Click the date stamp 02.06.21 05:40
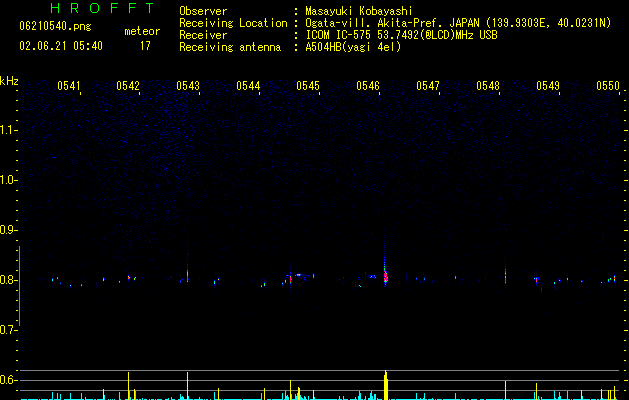629x400 pixels. (x=61, y=46)
